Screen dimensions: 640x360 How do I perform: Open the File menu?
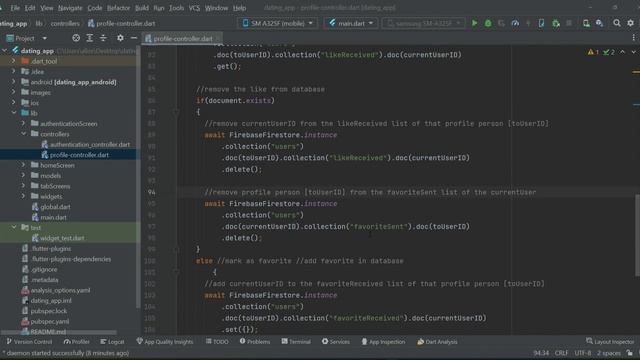[x=15, y=8]
